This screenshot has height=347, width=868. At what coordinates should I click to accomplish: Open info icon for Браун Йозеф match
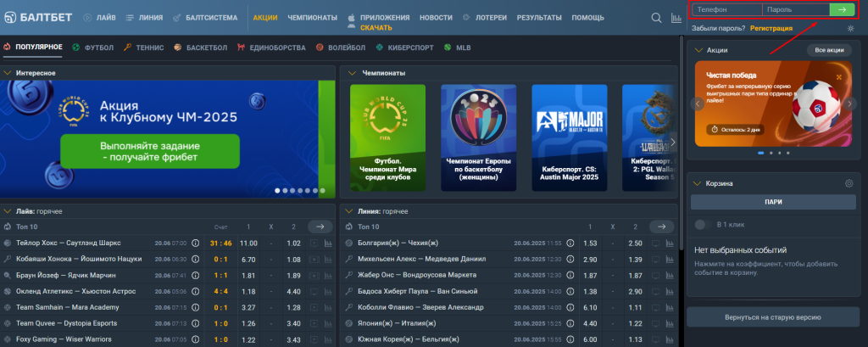point(196,275)
